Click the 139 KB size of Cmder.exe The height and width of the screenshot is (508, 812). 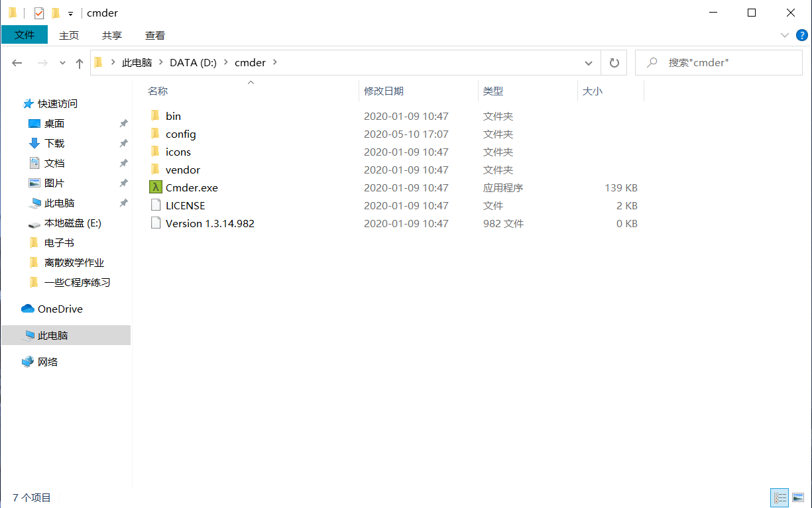[x=621, y=187]
